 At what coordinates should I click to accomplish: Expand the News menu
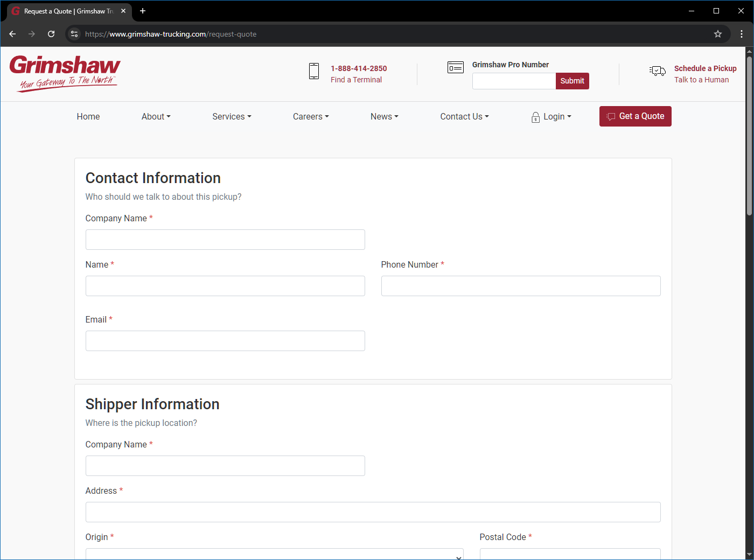(x=385, y=116)
